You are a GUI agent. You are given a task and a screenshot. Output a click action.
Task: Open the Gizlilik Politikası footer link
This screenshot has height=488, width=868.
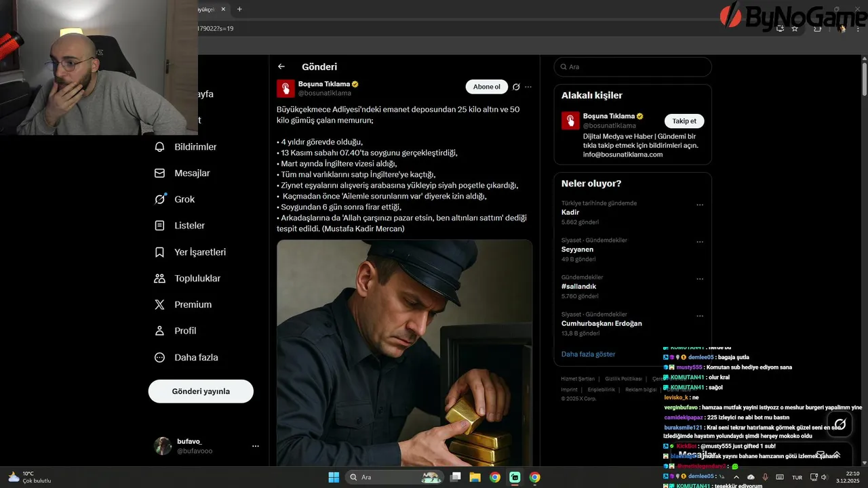(x=623, y=379)
